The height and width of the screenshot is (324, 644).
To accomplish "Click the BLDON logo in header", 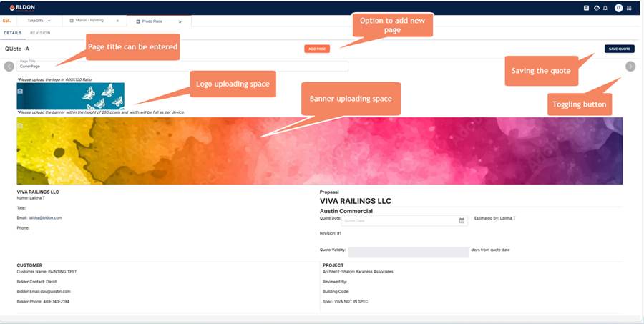I will (x=23, y=7).
